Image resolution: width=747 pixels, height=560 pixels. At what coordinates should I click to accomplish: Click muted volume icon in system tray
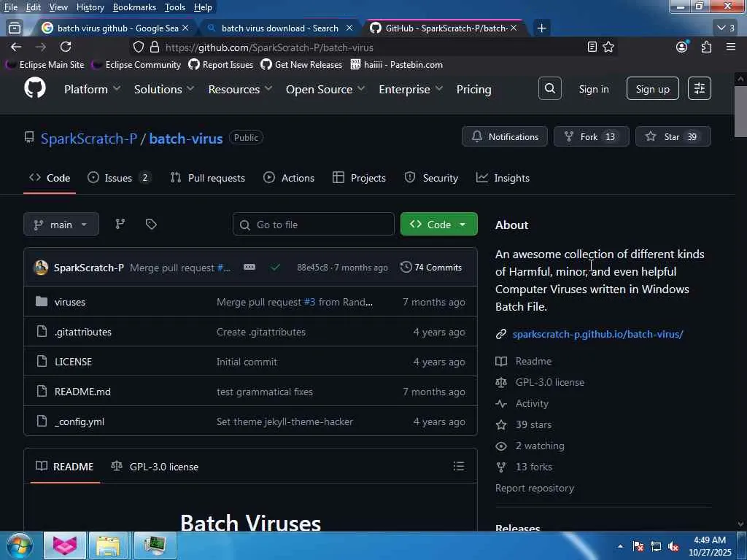coord(673,547)
